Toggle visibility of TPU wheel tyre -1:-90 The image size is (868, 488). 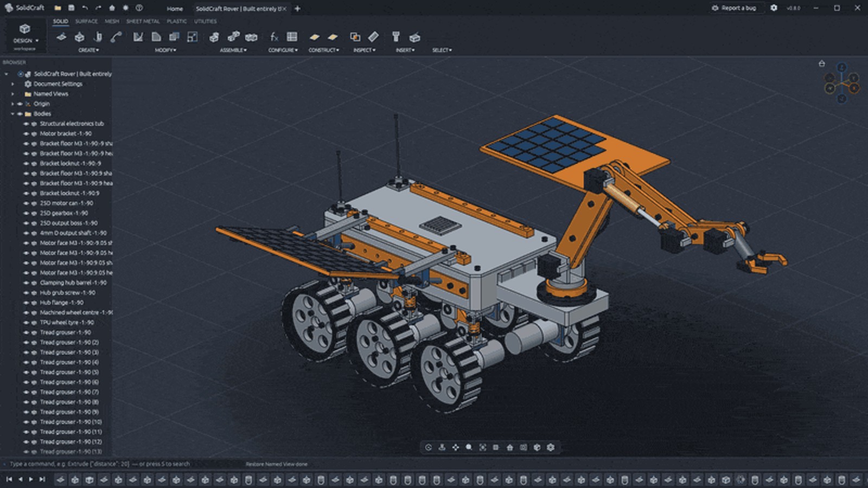pos(25,322)
